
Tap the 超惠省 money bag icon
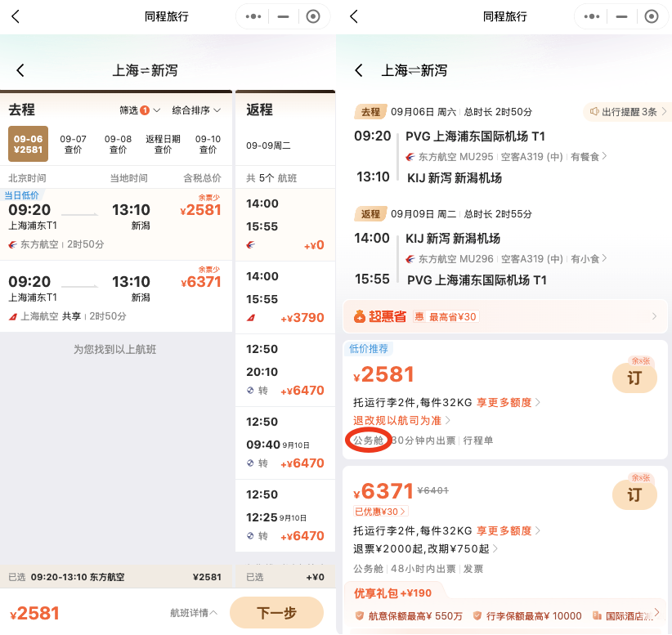pos(360,316)
